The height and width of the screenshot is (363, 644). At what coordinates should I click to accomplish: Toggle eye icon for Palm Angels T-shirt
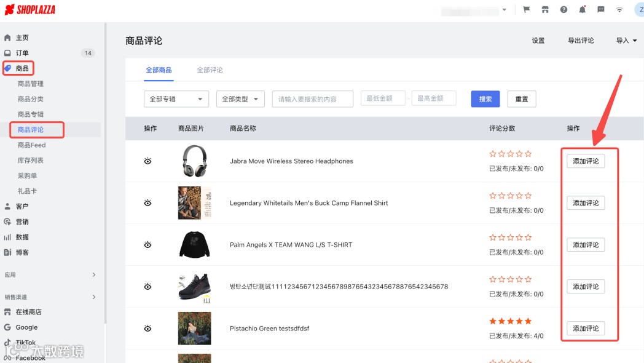(x=148, y=245)
